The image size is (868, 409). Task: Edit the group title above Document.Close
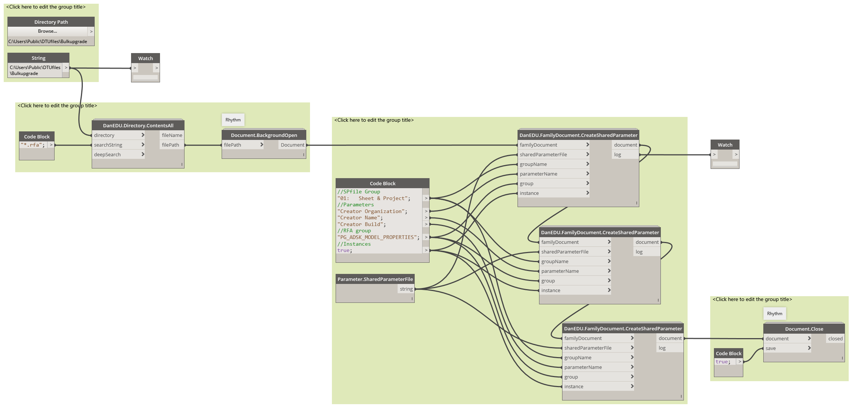[752, 299]
